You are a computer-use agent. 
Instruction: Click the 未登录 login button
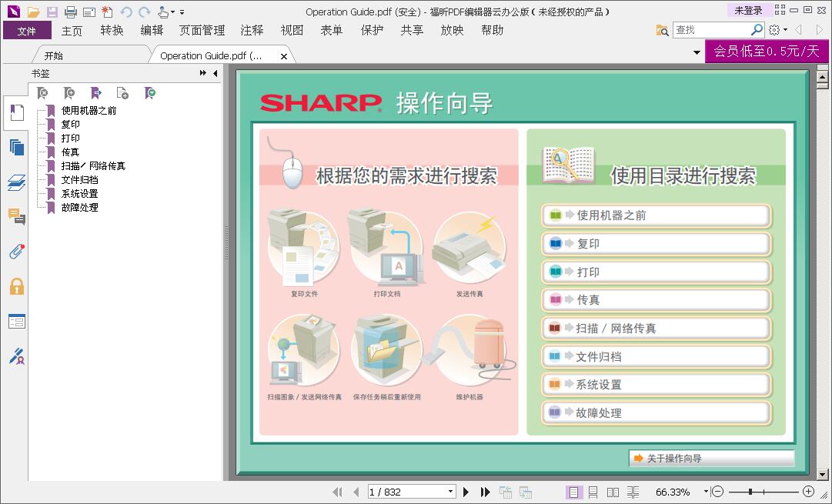pos(749,10)
